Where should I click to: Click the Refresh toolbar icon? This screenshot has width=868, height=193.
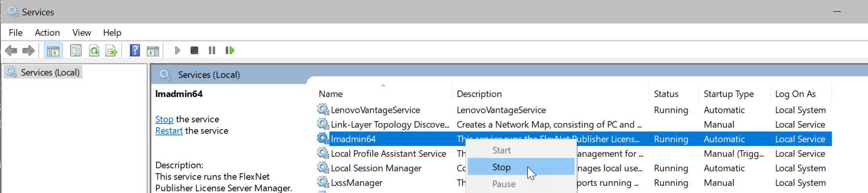point(94,51)
